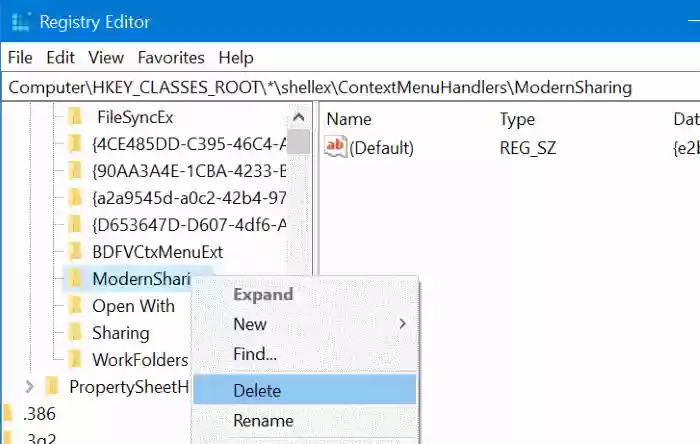Expand the PropertySheetHandlers tree node
Image resolution: width=700 pixels, height=444 pixels.
point(29,386)
